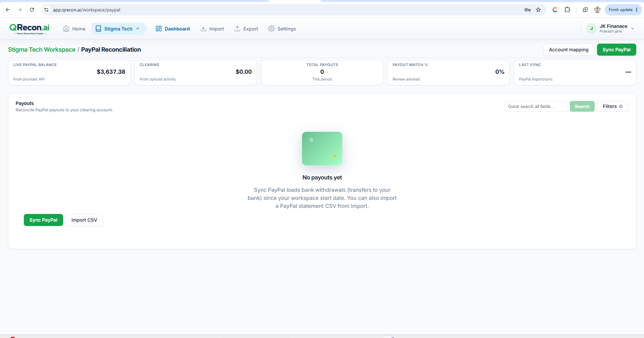
Task: Click the Last Sync card
Action: [575, 72]
